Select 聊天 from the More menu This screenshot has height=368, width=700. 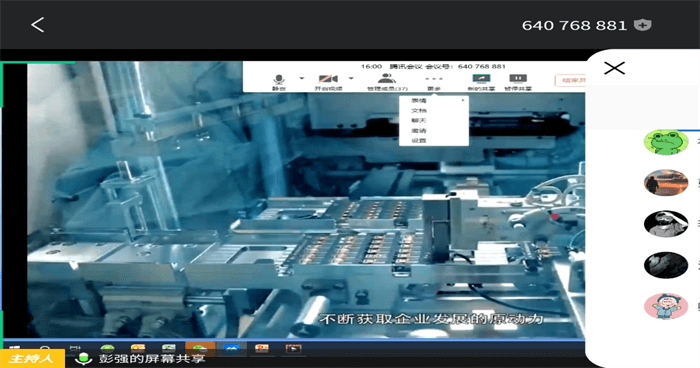click(x=433, y=121)
